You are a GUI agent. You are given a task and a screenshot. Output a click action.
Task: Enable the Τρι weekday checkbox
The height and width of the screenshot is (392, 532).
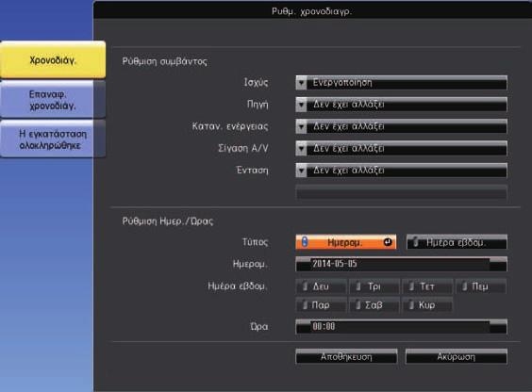point(374,286)
